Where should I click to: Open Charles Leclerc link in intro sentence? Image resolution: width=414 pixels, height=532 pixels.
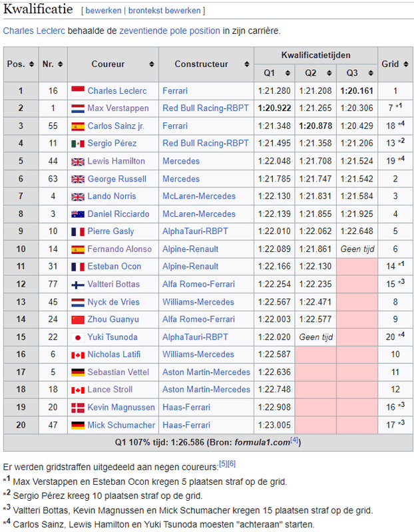pos(34,31)
